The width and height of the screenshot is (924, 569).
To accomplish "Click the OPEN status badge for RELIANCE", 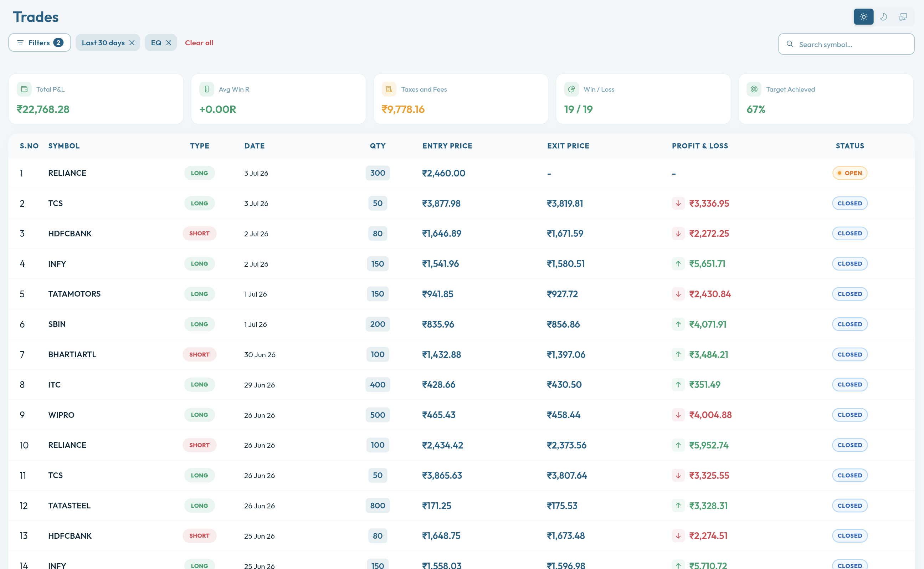I will coord(849,173).
